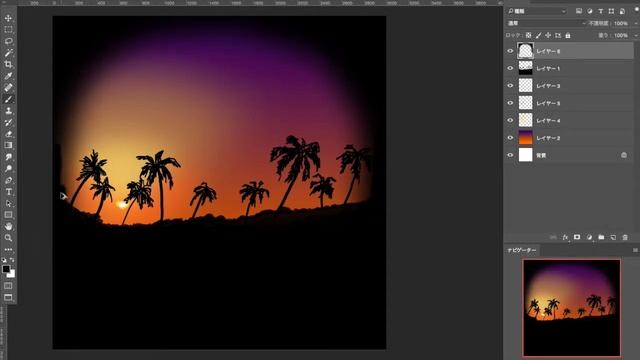This screenshot has width=640, height=360.
Task: Select the Clone Stamp tool
Action: 8,111
